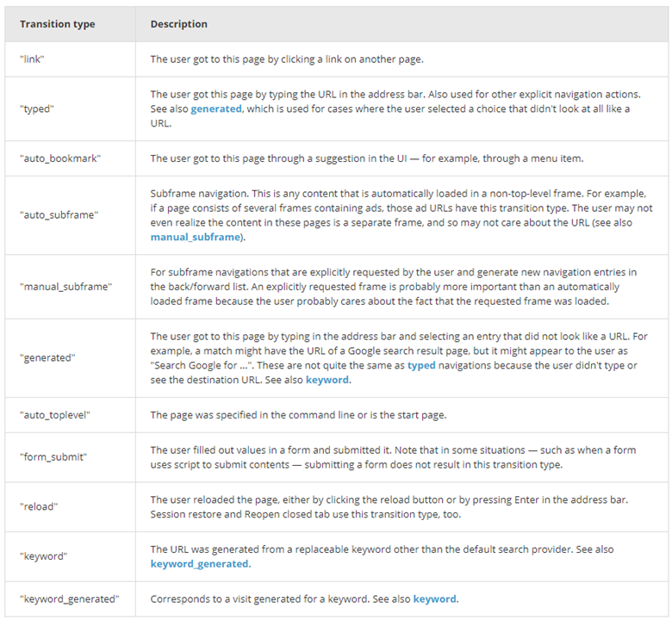
Task: Open the 'generated' link in typed row
Action: [x=216, y=108]
